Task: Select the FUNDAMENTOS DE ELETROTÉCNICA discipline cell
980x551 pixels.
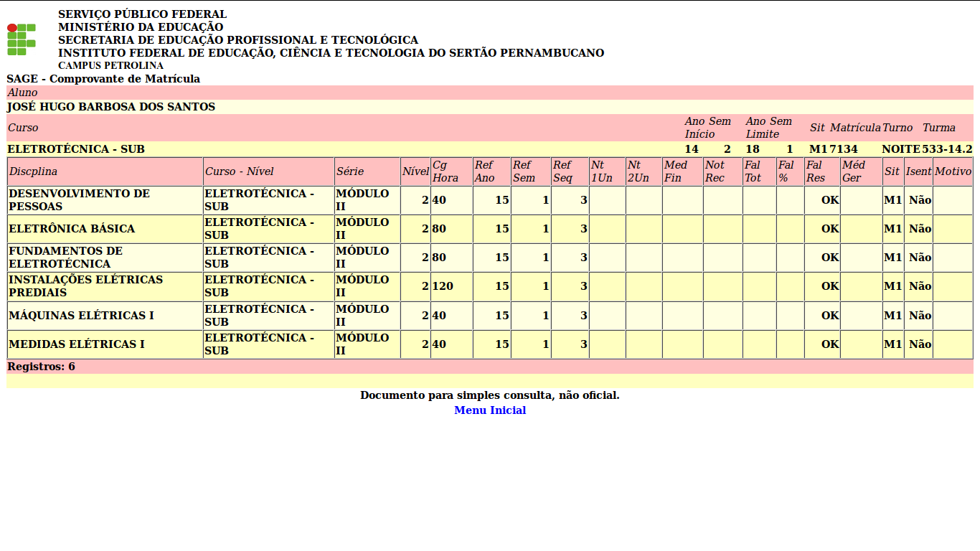Action: 105,258
